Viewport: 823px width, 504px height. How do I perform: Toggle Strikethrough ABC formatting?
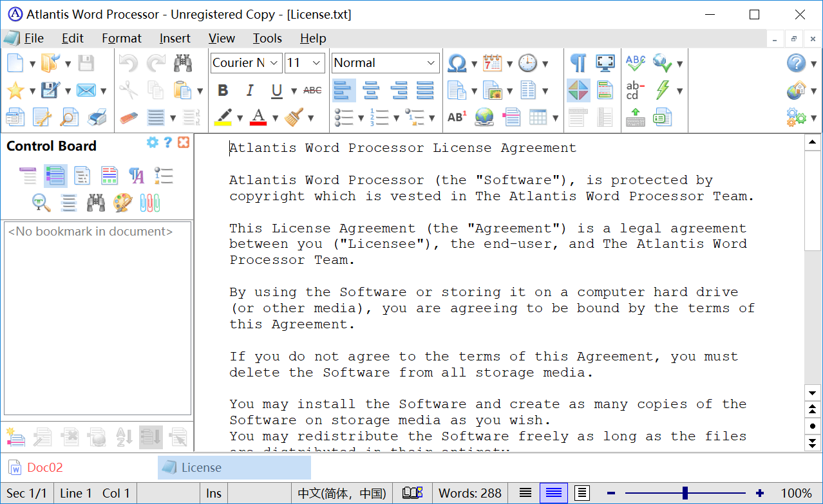point(312,90)
